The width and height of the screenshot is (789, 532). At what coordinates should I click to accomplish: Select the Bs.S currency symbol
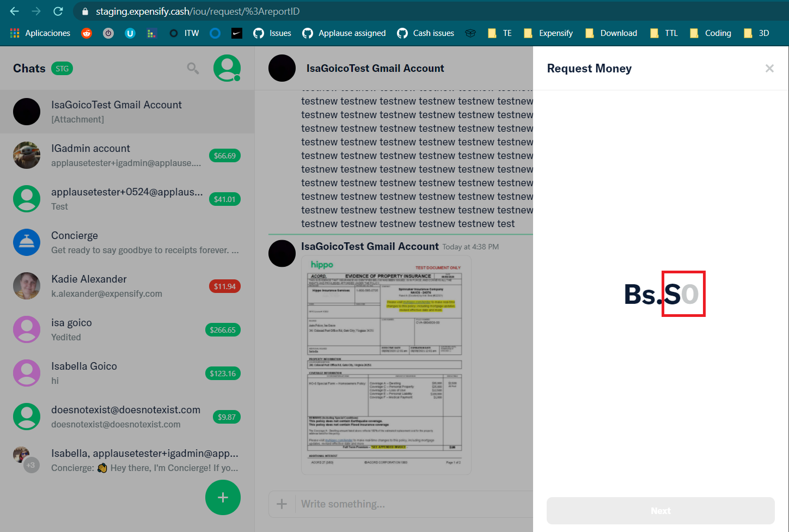tap(652, 294)
